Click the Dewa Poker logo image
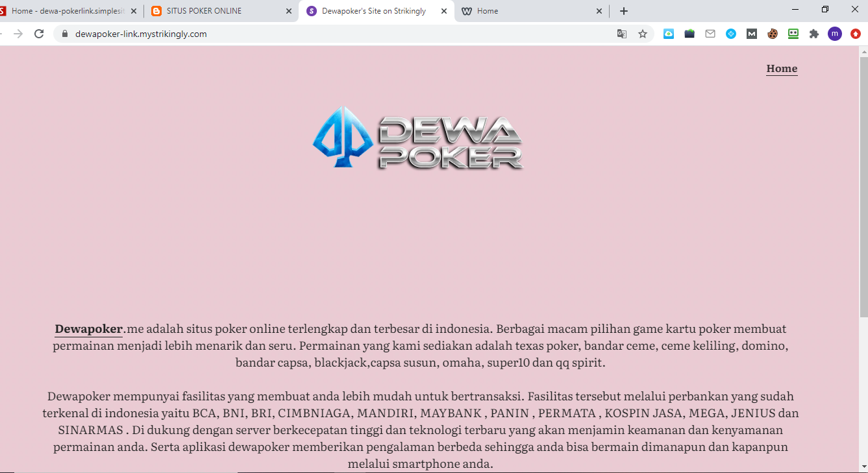The height and width of the screenshot is (473, 868). click(417, 138)
